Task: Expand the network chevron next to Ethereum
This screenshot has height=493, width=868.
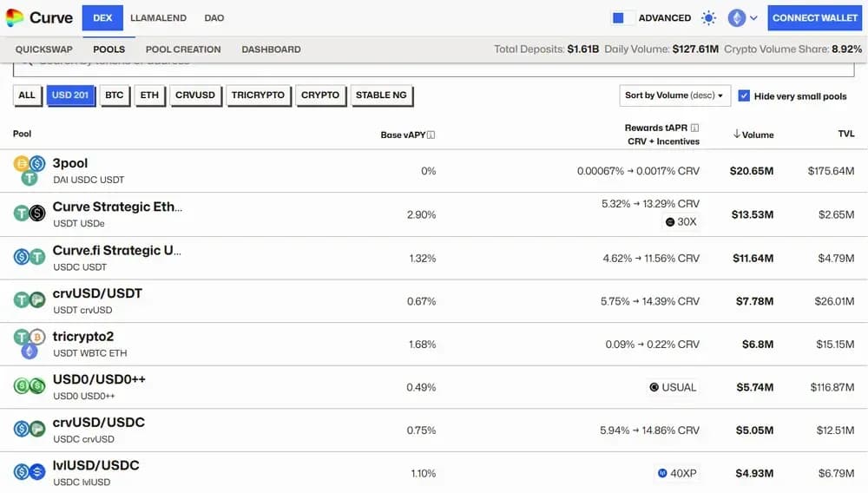Action: click(x=753, y=18)
